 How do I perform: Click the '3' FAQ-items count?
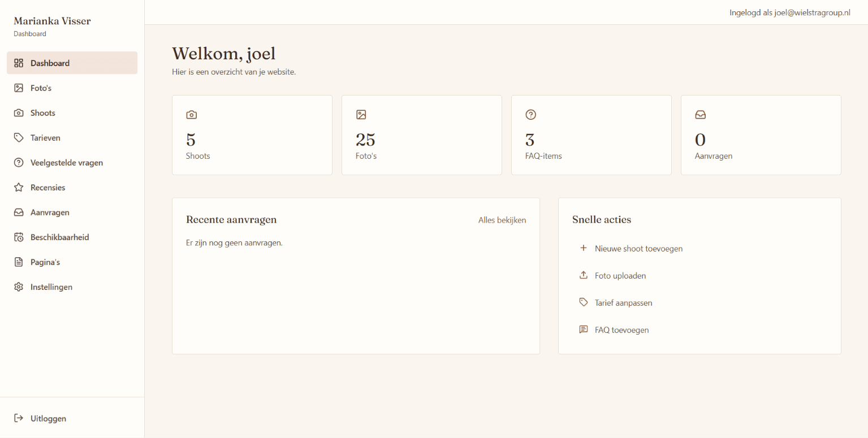pos(530,140)
